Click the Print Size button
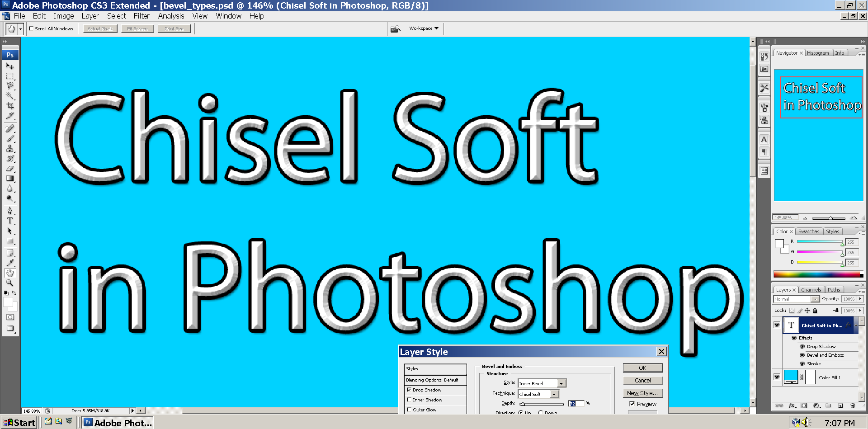Viewport: 868px width, 429px height. point(174,28)
